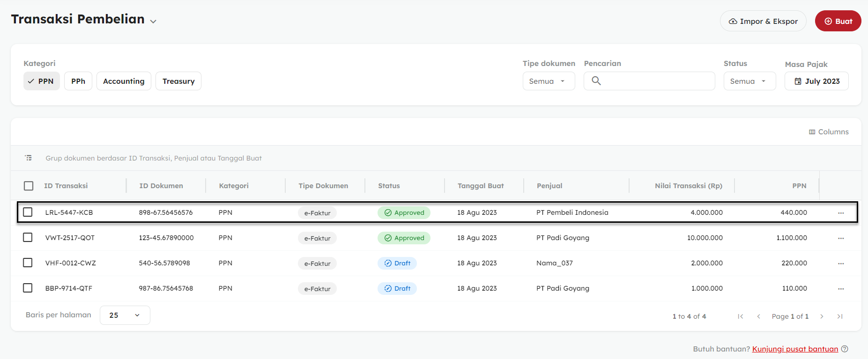Expand the Tipe dokumen dropdown
This screenshot has height=359, width=868.
point(549,81)
